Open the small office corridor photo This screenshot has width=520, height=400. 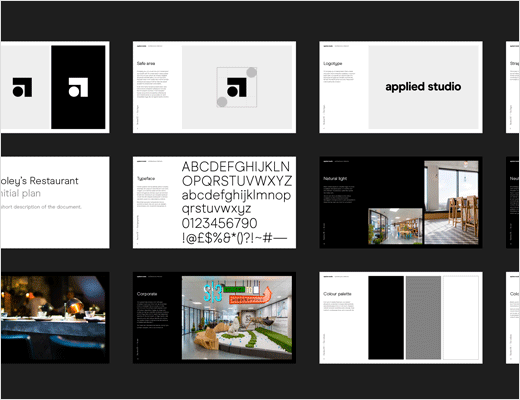coord(395,226)
